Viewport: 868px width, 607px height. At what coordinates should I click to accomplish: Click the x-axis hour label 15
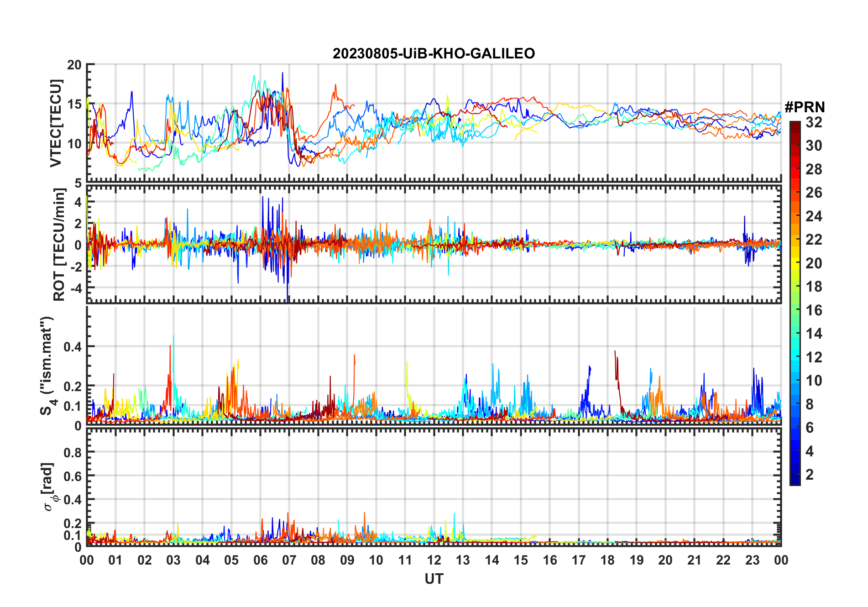click(x=521, y=560)
